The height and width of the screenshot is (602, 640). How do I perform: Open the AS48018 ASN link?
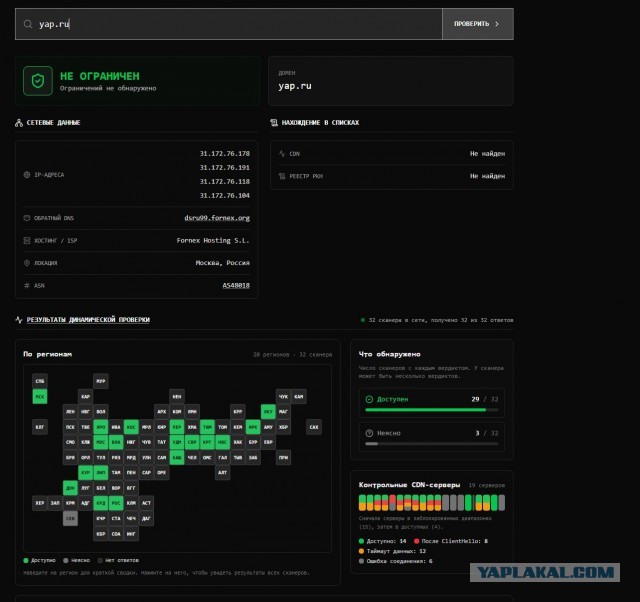tap(236, 286)
